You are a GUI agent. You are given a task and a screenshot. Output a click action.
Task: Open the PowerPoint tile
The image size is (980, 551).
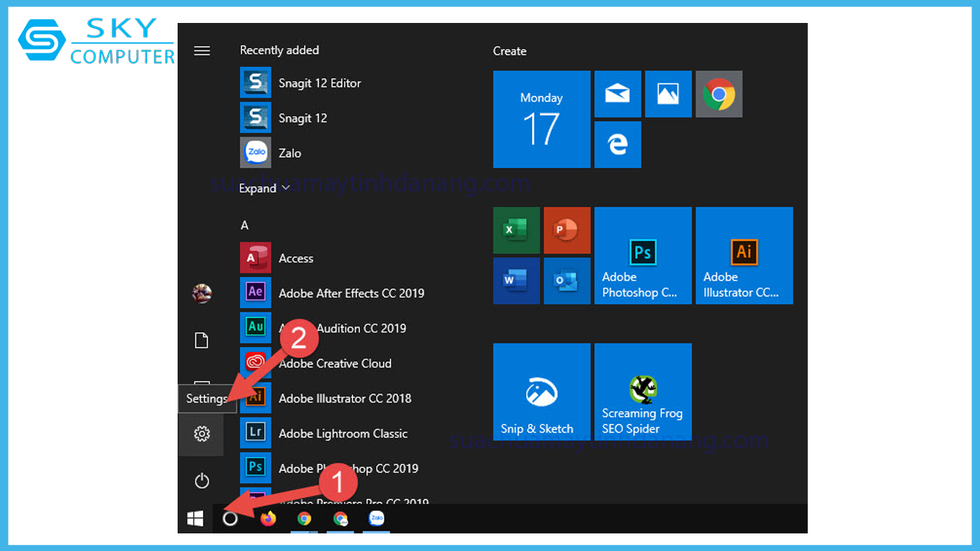pyautogui.click(x=567, y=230)
